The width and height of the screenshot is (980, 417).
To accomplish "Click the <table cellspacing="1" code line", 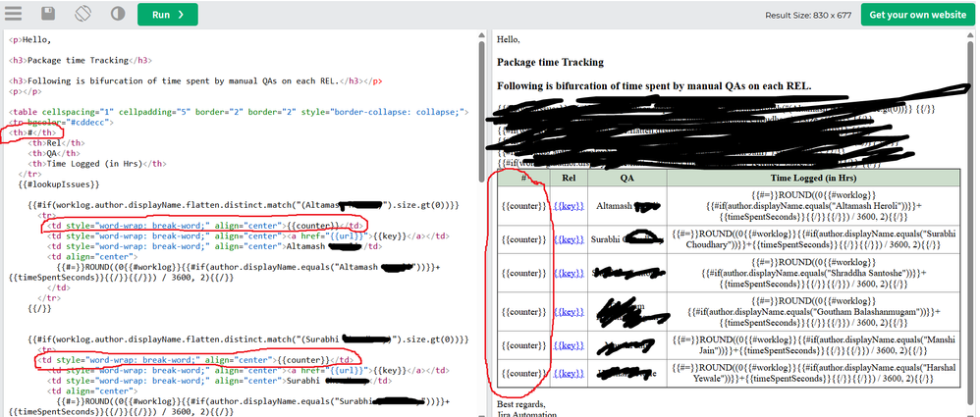I will click(239, 112).
